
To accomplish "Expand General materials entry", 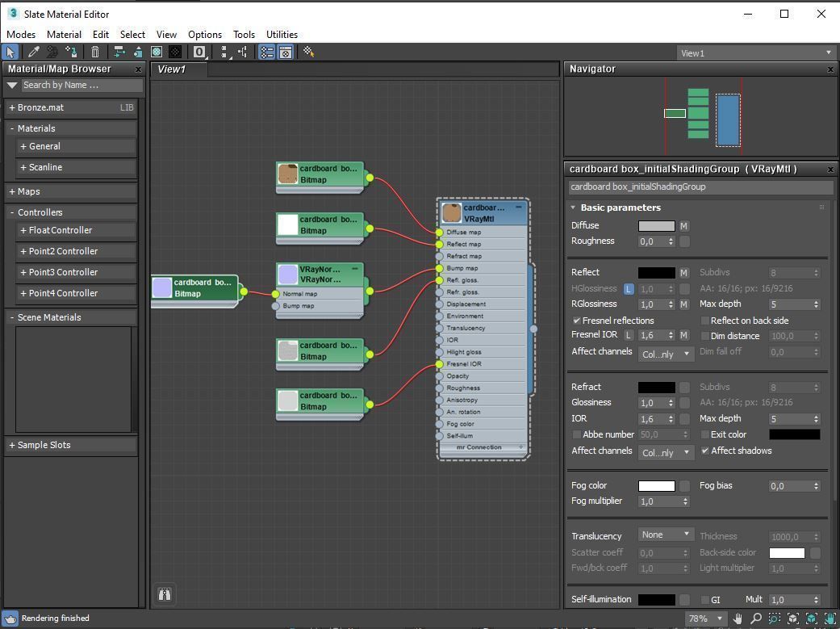I will (x=76, y=146).
